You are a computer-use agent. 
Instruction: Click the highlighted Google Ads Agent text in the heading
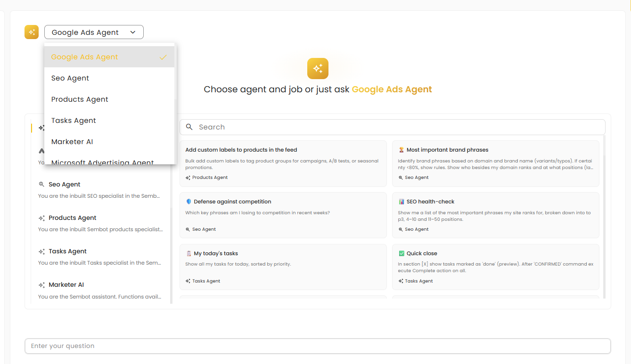[392, 89]
